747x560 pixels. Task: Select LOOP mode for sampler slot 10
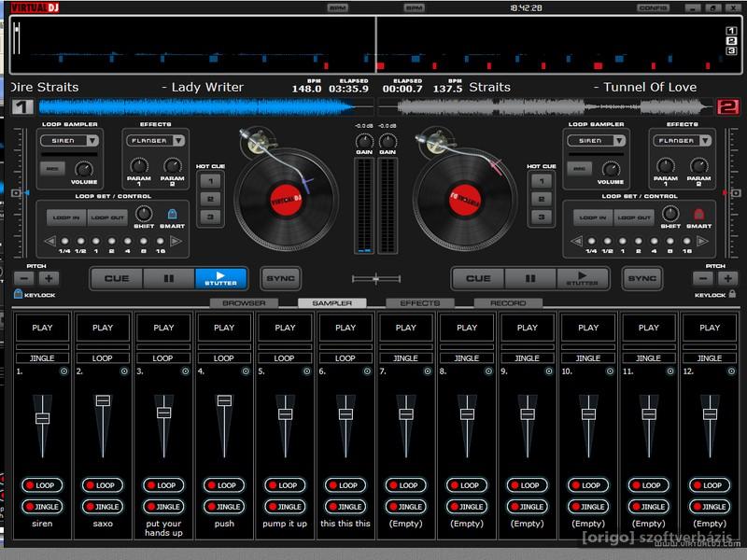(x=588, y=485)
